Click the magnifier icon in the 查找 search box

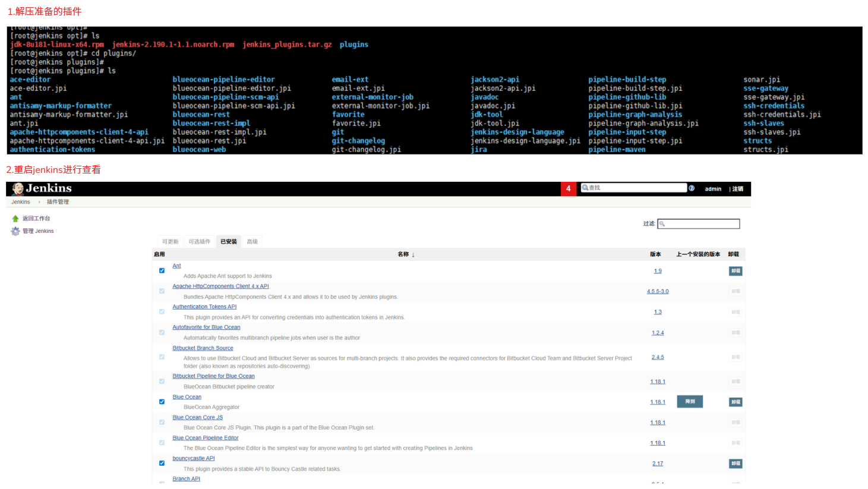click(x=585, y=188)
